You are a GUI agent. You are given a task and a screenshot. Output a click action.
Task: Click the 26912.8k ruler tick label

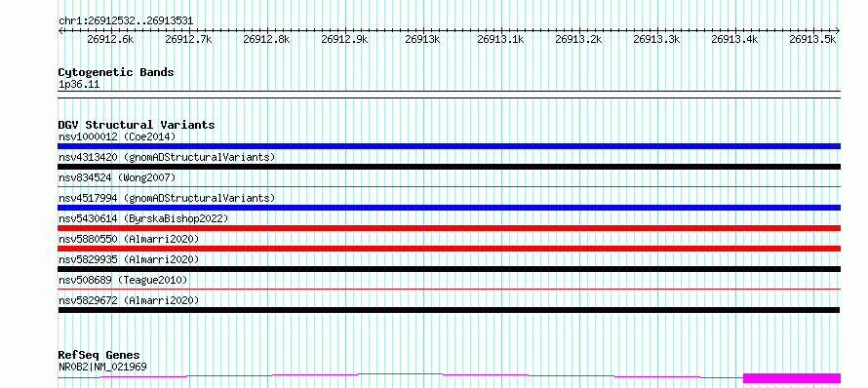click(x=266, y=39)
